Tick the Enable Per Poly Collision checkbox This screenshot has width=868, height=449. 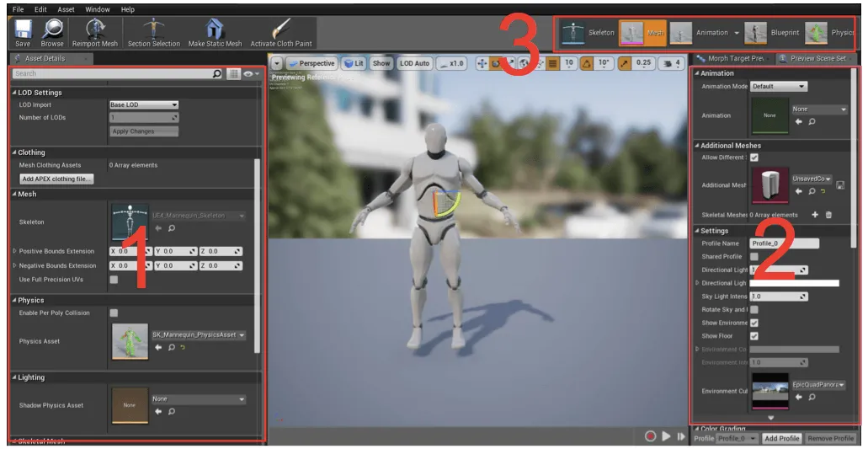114,313
